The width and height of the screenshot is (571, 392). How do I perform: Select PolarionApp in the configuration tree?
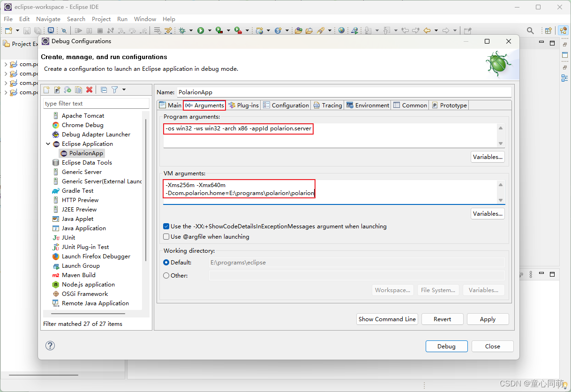coord(82,153)
